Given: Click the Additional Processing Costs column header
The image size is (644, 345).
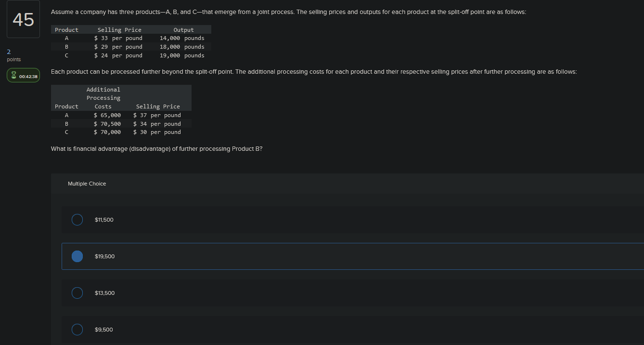Looking at the screenshot, I should coord(103,98).
